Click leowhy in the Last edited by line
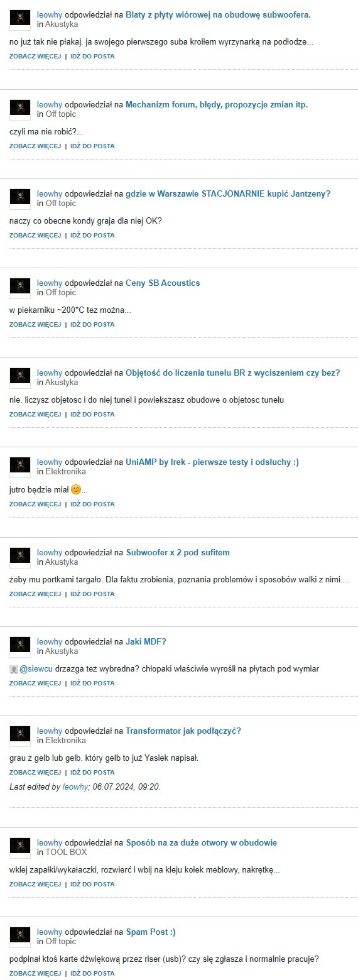Screen dimensions: 358x980 (75, 787)
